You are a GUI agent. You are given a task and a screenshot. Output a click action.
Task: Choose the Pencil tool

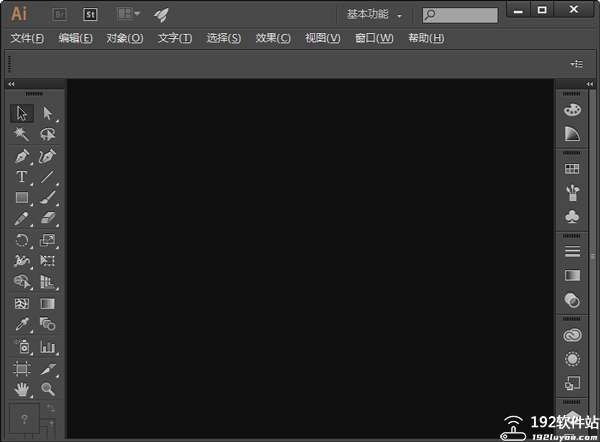pos(22,219)
